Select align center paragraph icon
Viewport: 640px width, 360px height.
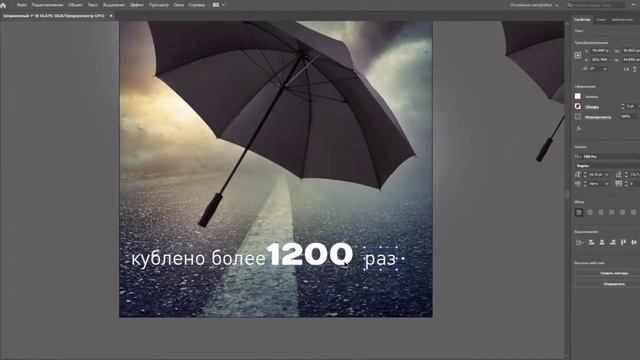[x=590, y=212]
